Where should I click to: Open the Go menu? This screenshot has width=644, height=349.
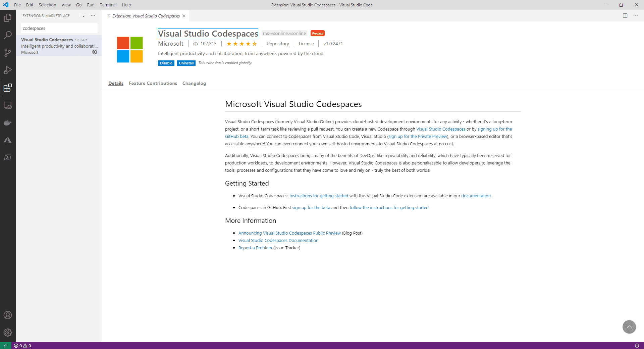click(x=79, y=5)
